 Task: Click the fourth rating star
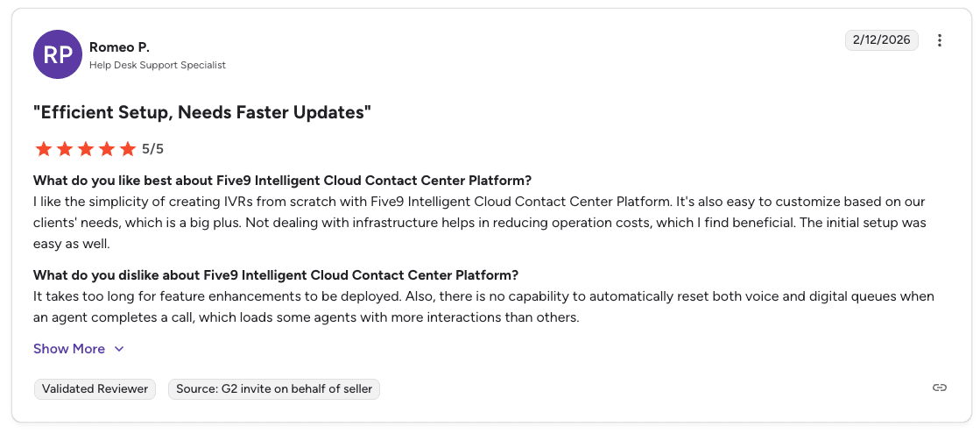coord(107,149)
